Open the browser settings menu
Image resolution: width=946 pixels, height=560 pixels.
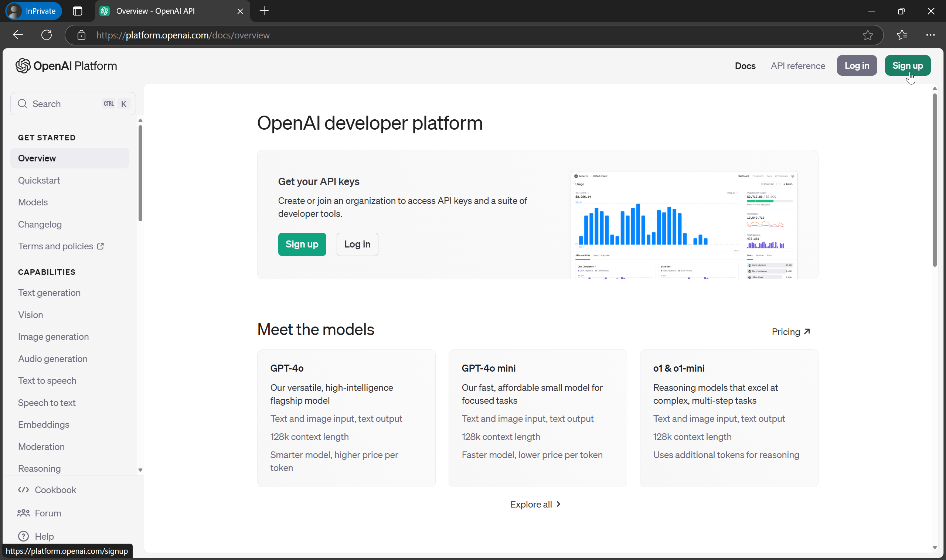[930, 35]
